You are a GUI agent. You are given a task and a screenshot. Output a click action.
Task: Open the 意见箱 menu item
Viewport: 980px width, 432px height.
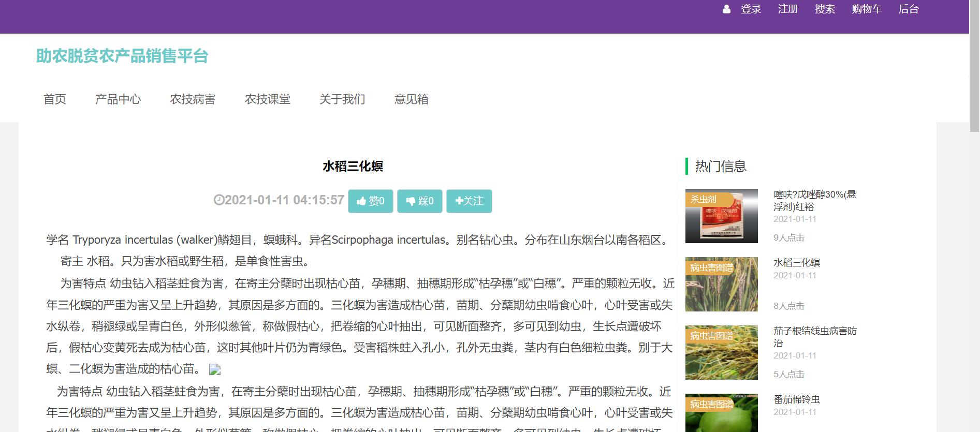[x=412, y=99]
